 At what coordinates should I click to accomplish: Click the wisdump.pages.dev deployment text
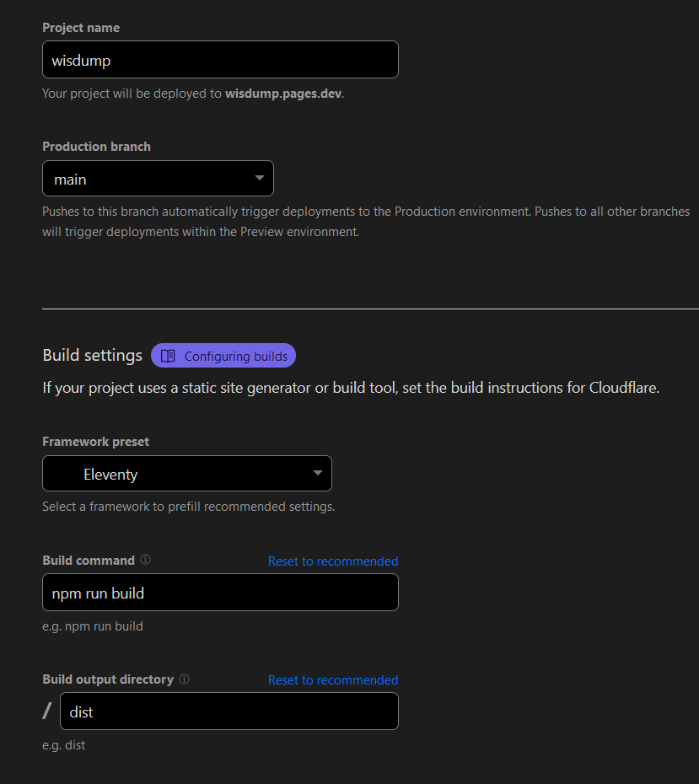(282, 93)
